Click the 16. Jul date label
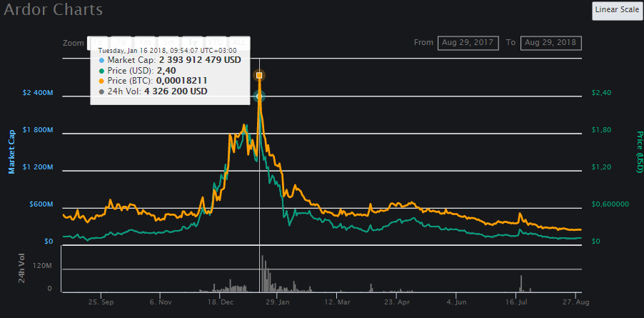Image resolution: width=644 pixels, height=318 pixels. [x=516, y=302]
